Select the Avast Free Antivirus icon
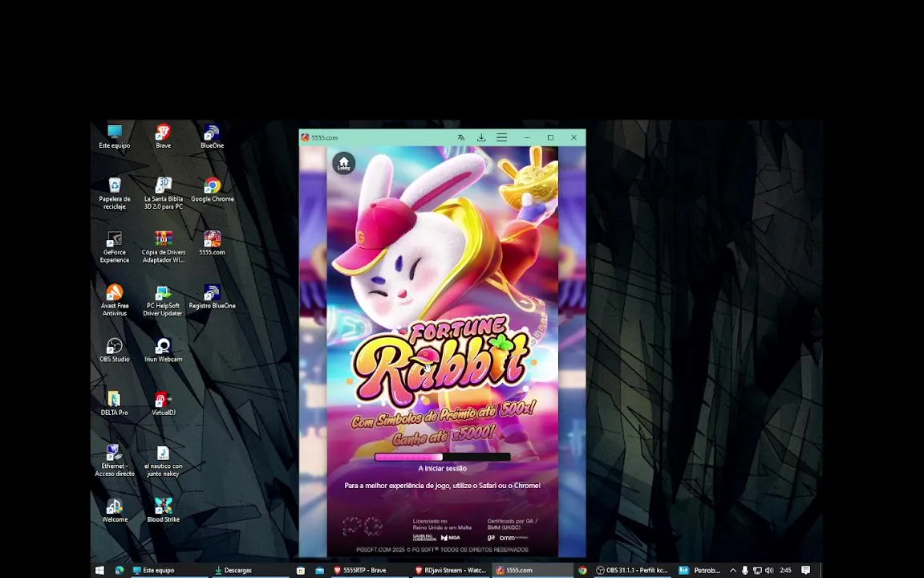This screenshot has height=578, width=924. [115, 300]
